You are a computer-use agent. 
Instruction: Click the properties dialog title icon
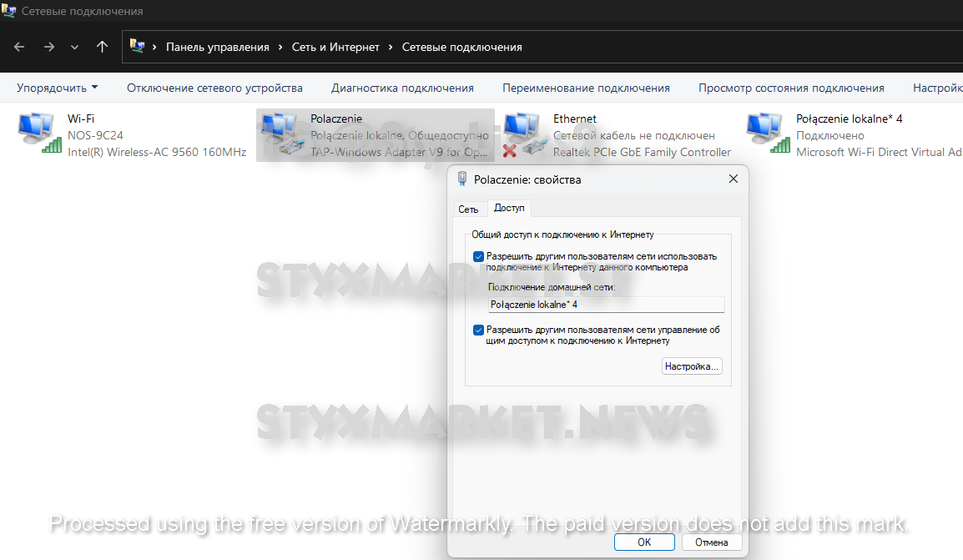(x=461, y=179)
